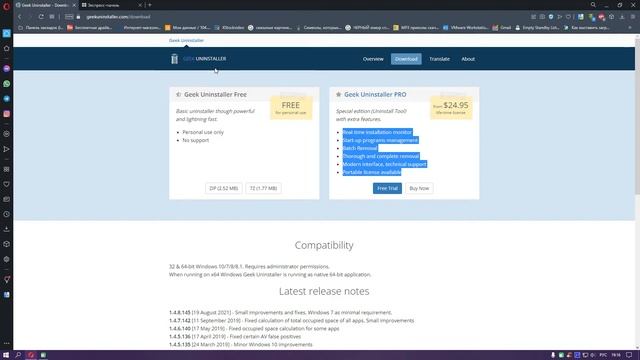
Task: Click the $24.95 price badge
Action: click(x=451, y=108)
